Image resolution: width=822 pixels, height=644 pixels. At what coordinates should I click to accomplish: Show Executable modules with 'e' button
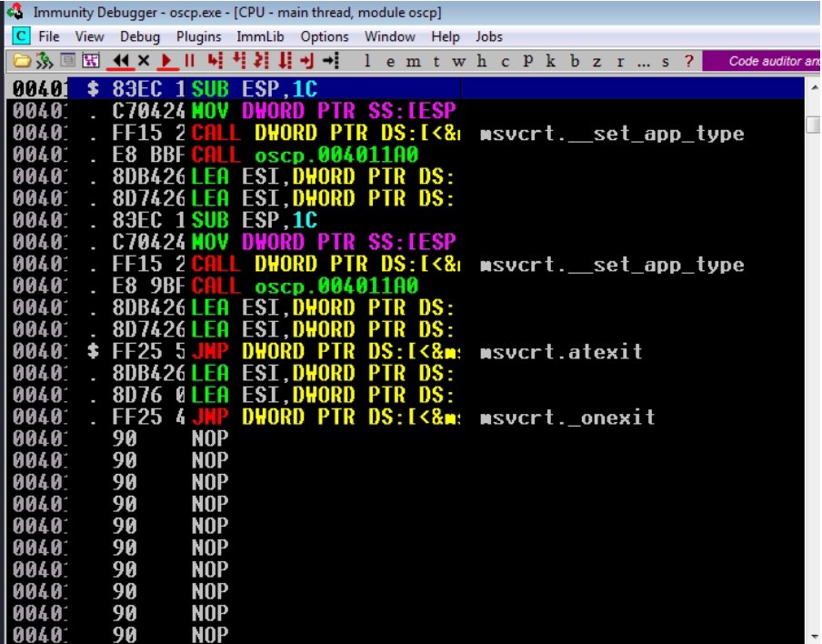click(391, 62)
